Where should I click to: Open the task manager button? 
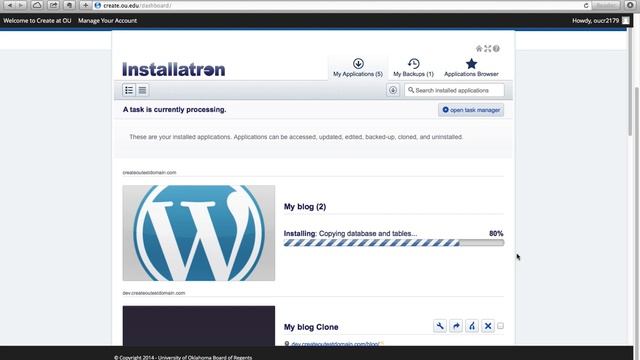coord(471,110)
